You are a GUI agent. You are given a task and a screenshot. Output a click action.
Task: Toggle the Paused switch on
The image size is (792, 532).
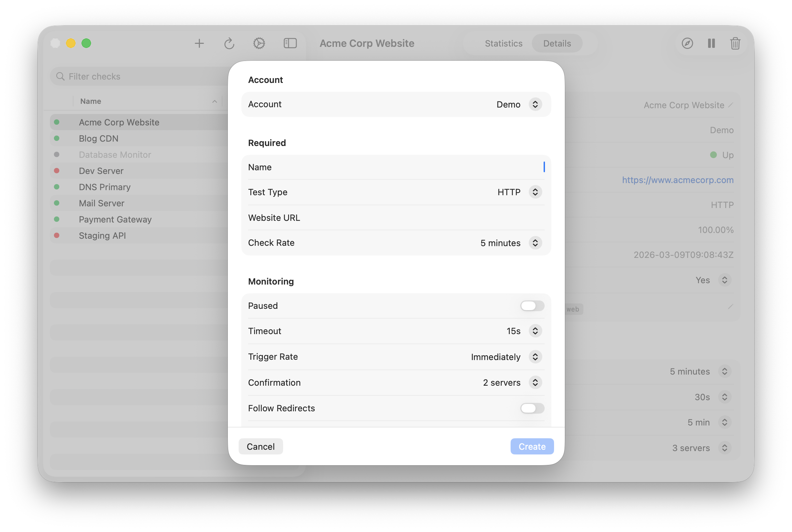click(x=532, y=306)
